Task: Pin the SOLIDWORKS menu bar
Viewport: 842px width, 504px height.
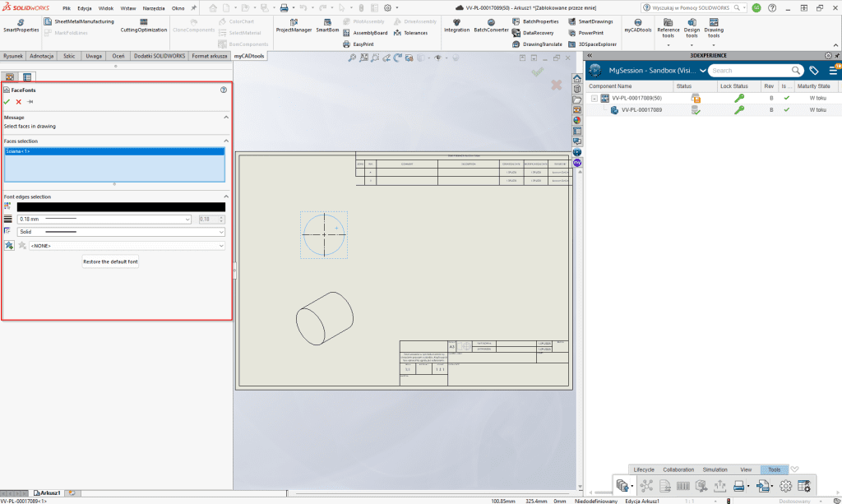Action: (x=194, y=8)
